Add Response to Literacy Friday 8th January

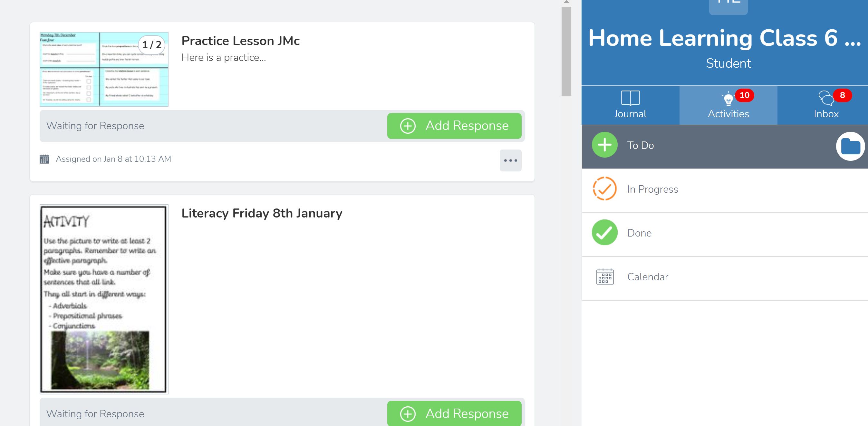[x=454, y=413]
